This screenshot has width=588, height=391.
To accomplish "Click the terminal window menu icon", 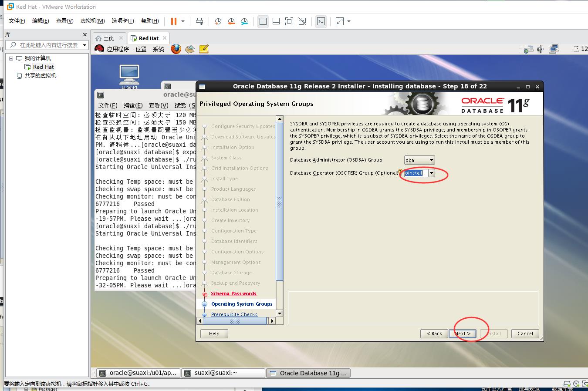I will click(101, 94).
